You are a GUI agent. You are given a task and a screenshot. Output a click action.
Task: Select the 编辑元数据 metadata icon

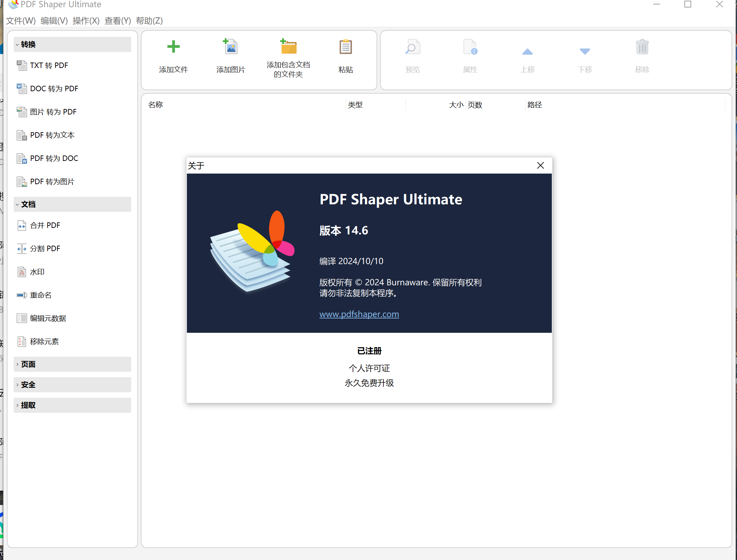coord(22,318)
